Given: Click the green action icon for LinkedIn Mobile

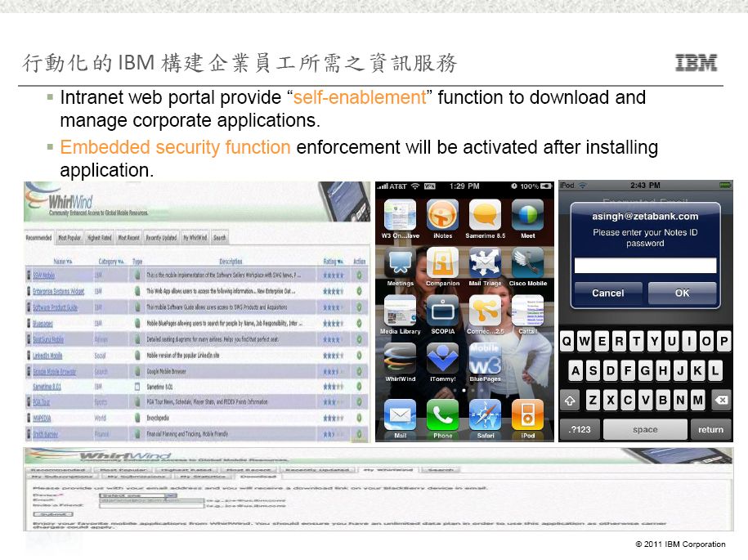Looking at the screenshot, I should coord(359,356).
